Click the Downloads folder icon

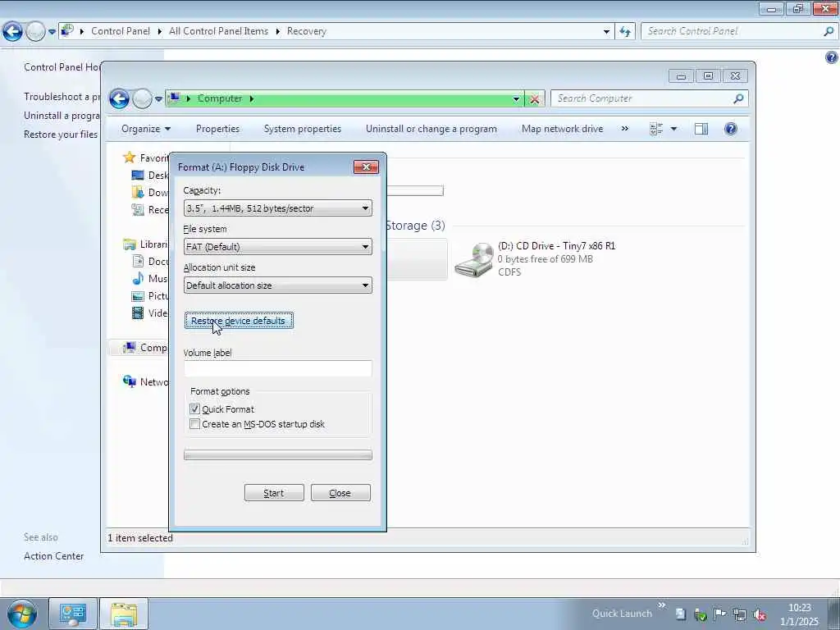point(138,192)
